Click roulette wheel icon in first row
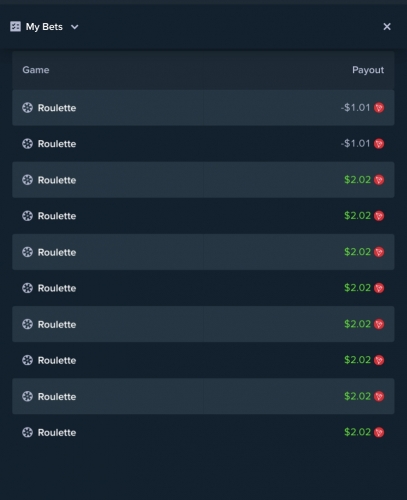 27,108
